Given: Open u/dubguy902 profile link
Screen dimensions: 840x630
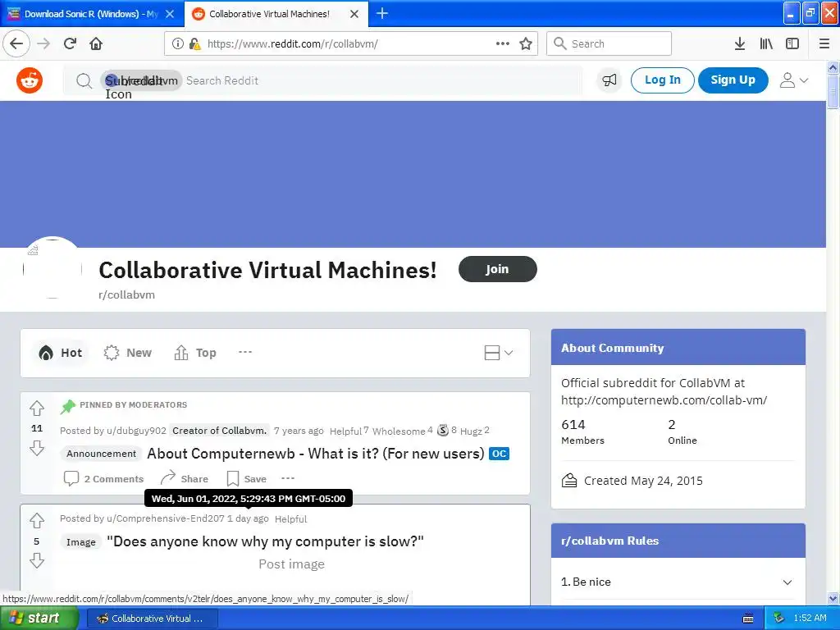Looking at the screenshot, I should tap(136, 431).
